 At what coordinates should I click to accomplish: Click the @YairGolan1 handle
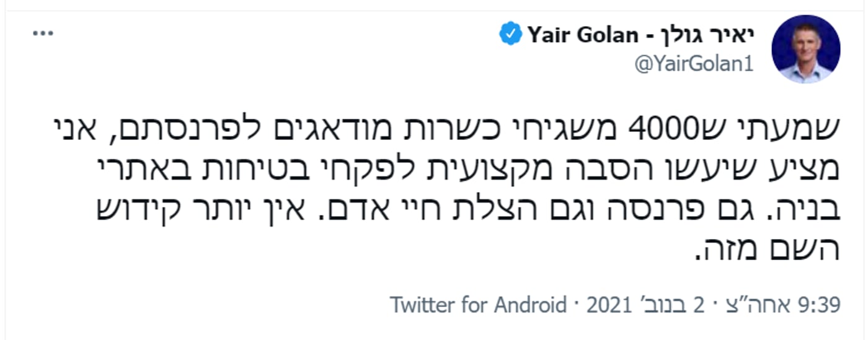(x=693, y=64)
